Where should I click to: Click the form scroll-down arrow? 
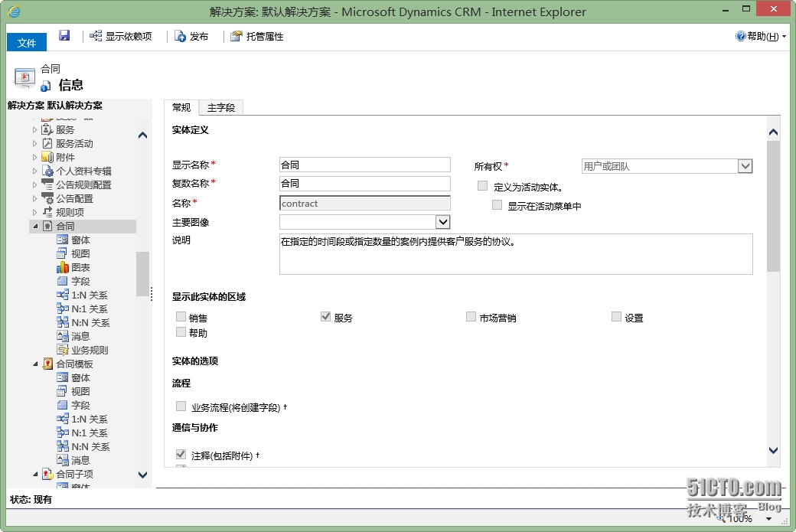pyautogui.click(x=773, y=450)
